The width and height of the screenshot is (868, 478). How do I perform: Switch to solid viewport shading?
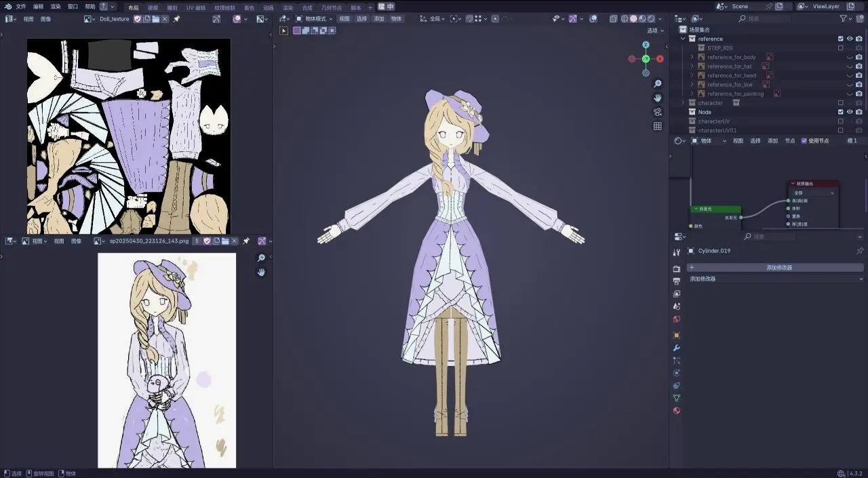coord(634,19)
